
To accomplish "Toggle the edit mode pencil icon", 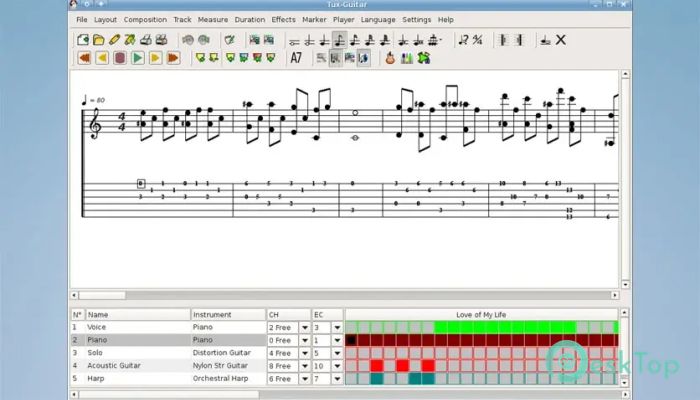I will (230, 40).
